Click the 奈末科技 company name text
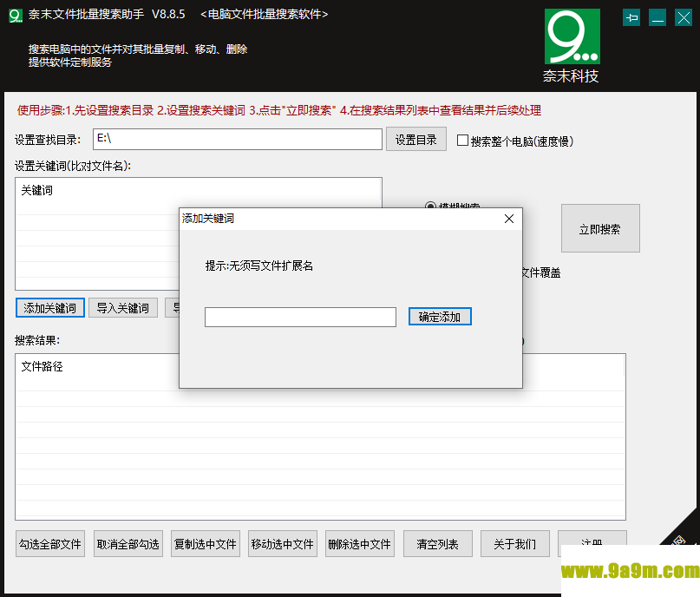700x597 pixels. pyautogui.click(x=571, y=75)
